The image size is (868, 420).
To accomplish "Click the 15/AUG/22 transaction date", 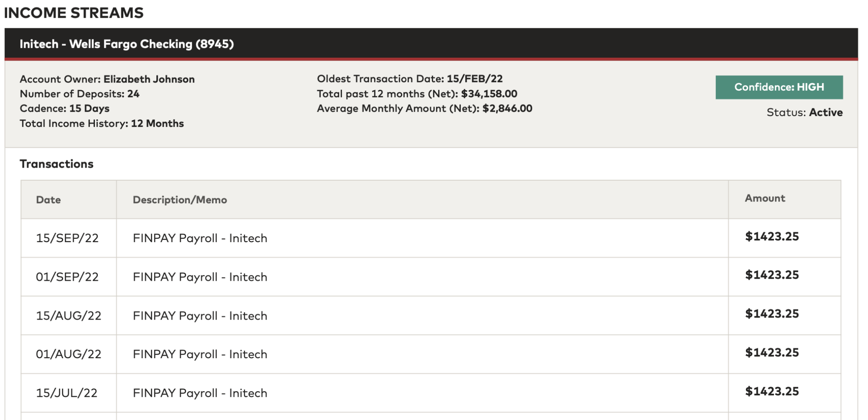I will [x=68, y=316].
